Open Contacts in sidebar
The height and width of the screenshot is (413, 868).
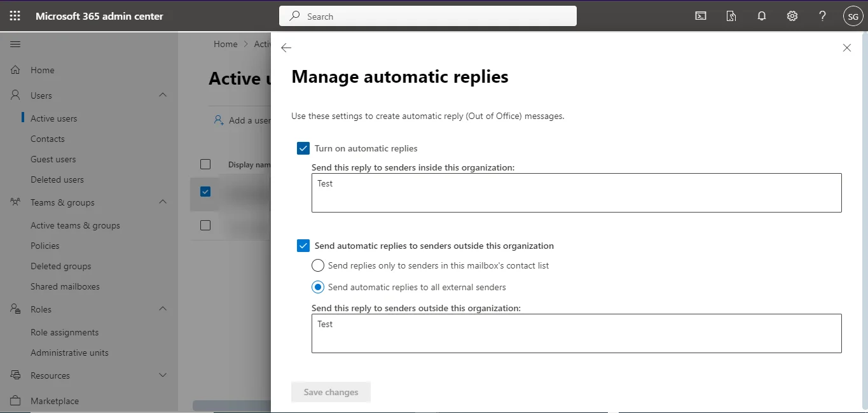tap(48, 139)
